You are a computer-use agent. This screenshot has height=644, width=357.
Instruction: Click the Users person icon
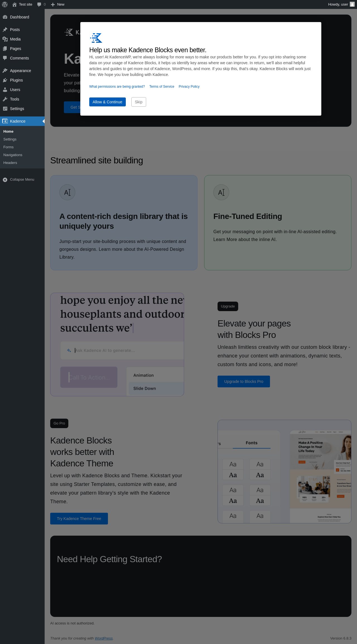point(5,90)
